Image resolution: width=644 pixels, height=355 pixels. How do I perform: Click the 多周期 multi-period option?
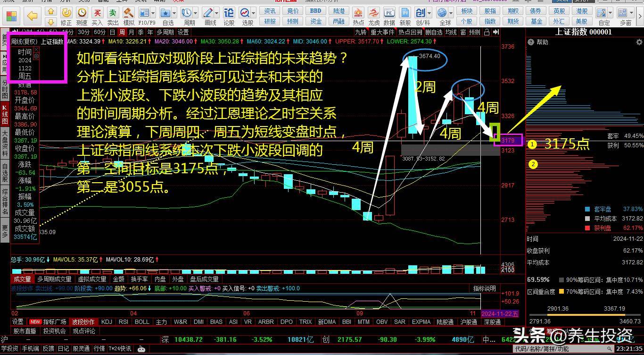click(x=165, y=32)
